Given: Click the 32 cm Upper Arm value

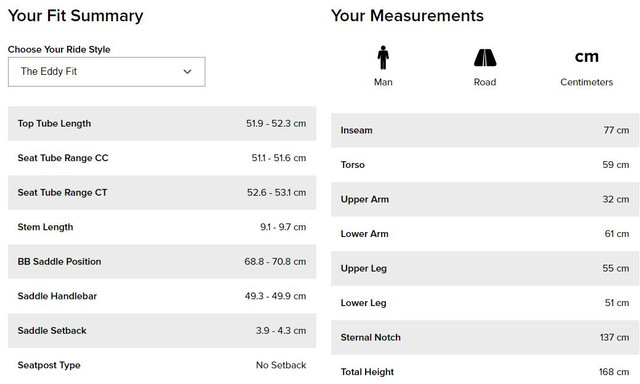Looking at the screenshot, I should 616,200.
